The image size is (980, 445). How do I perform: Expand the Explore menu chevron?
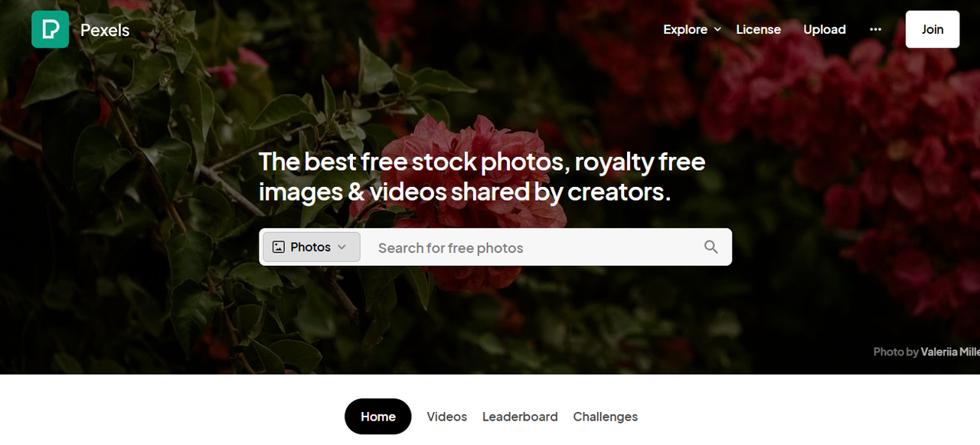tap(717, 30)
